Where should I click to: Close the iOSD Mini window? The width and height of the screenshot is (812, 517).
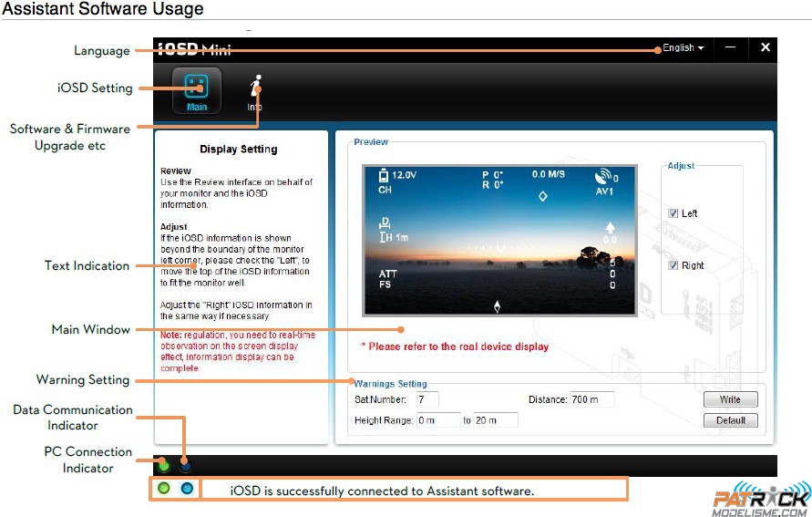coord(765,47)
